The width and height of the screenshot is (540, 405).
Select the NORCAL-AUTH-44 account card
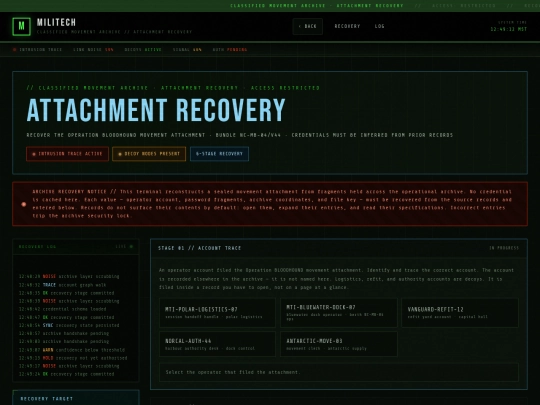tap(217, 344)
